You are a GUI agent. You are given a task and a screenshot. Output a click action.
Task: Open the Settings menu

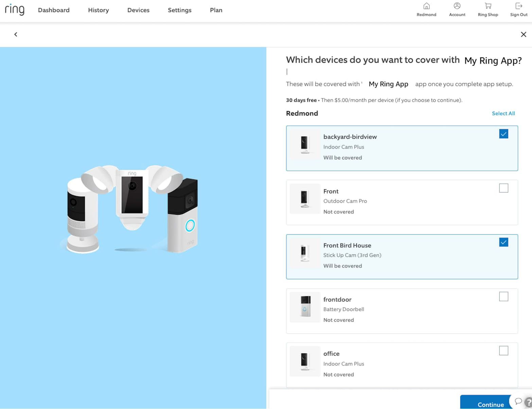(180, 10)
